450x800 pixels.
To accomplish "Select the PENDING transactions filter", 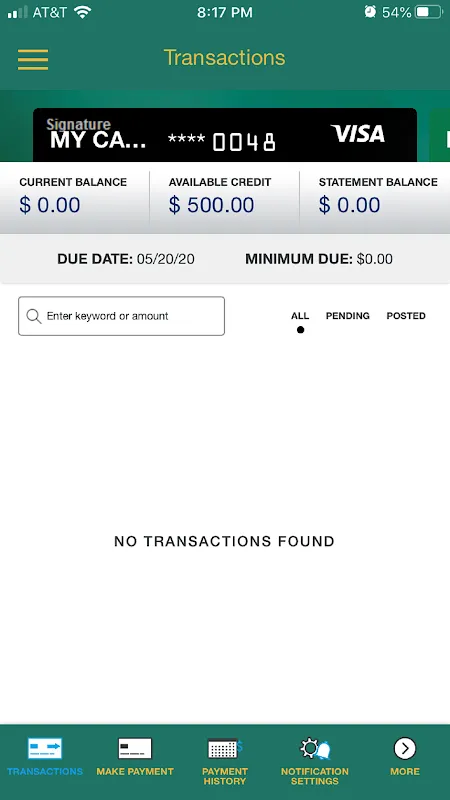I will pyautogui.click(x=347, y=316).
